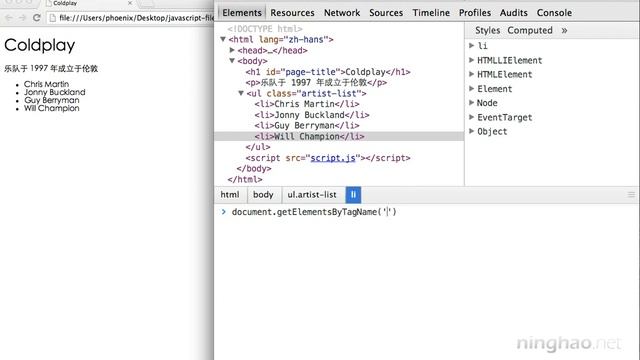Click the Coldplay page heading
The height and width of the screenshot is (360, 640).
40,45
